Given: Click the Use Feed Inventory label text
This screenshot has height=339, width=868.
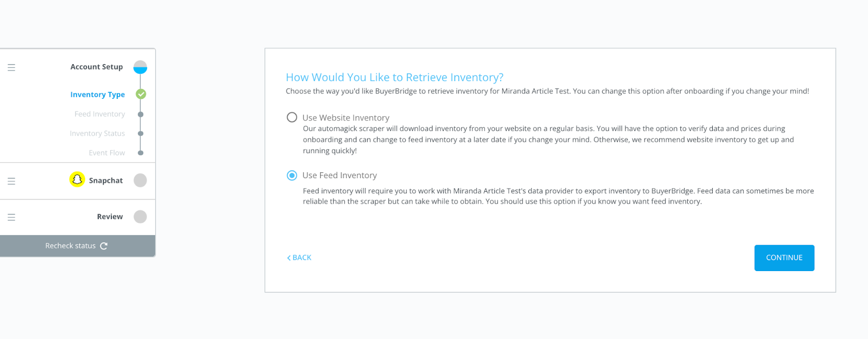Looking at the screenshot, I should pyautogui.click(x=340, y=175).
